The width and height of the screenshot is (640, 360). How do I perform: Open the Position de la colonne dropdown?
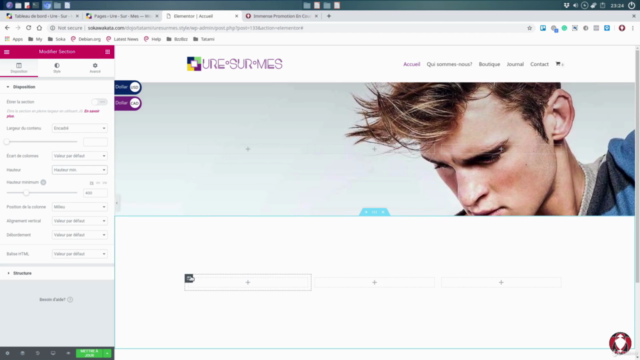click(80, 207)
